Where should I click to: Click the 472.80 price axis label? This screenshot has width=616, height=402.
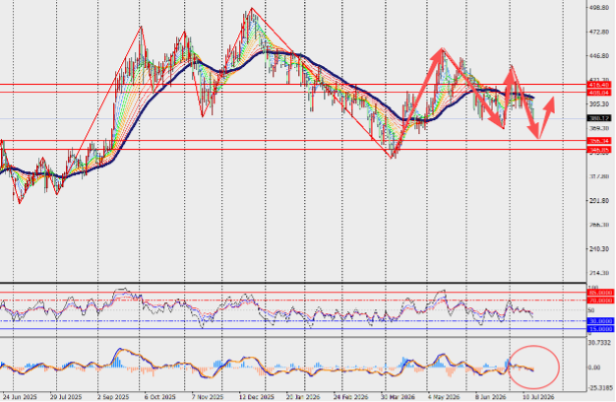(600, 32)
